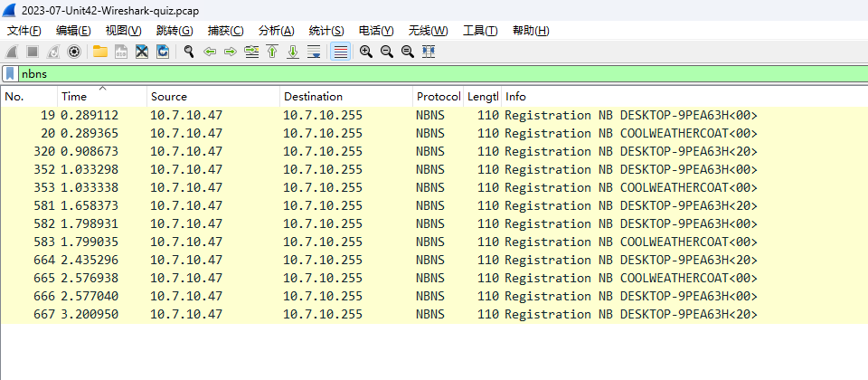Select packet 664 row
The width and height of the screenshot is (868, 380).
click(434, 260)
